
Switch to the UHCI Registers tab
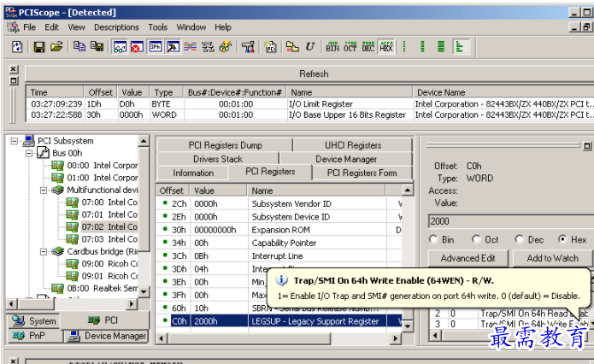pos(352,145)
